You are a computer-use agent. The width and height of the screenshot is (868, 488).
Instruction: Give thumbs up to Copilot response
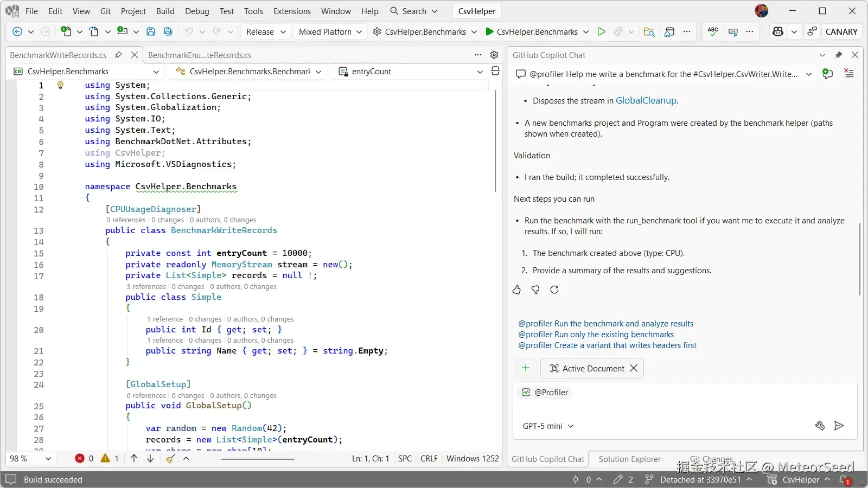tap(516, 290)
